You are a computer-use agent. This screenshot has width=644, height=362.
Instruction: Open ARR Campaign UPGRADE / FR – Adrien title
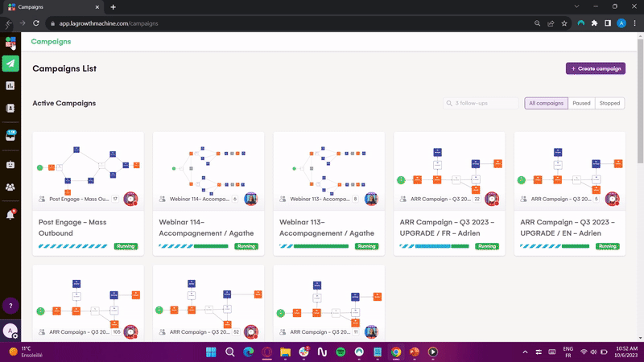(447, 228)
